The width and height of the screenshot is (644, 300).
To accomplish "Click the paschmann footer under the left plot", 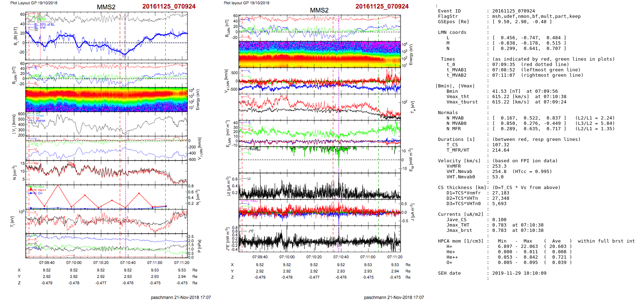I will [181, 297].
